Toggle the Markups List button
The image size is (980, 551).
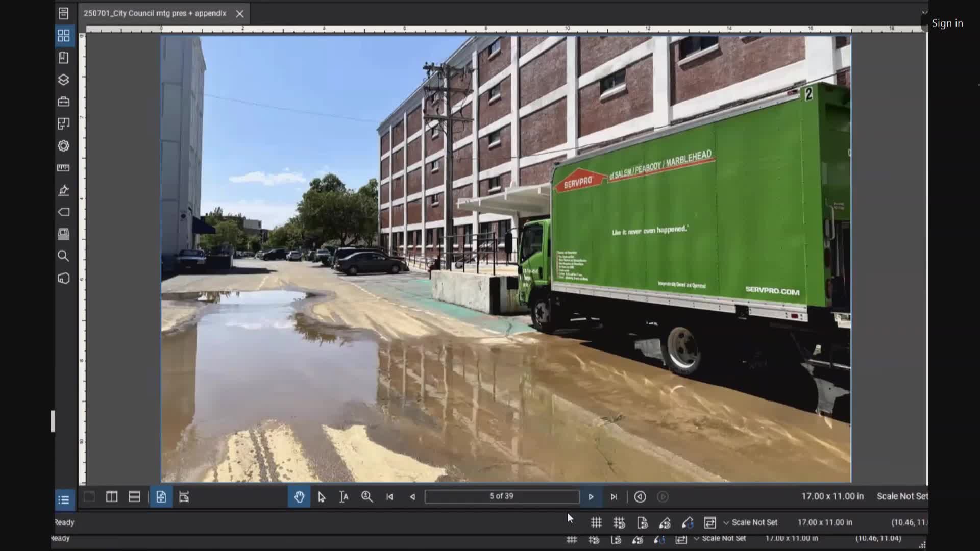pyautogui.click(x=64, y=499)
